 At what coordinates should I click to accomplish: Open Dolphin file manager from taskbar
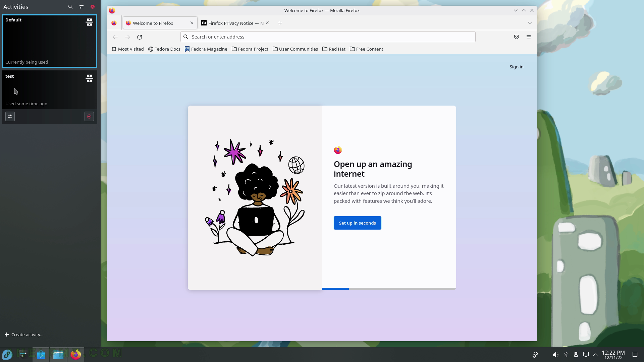click(x=58, y=354)
